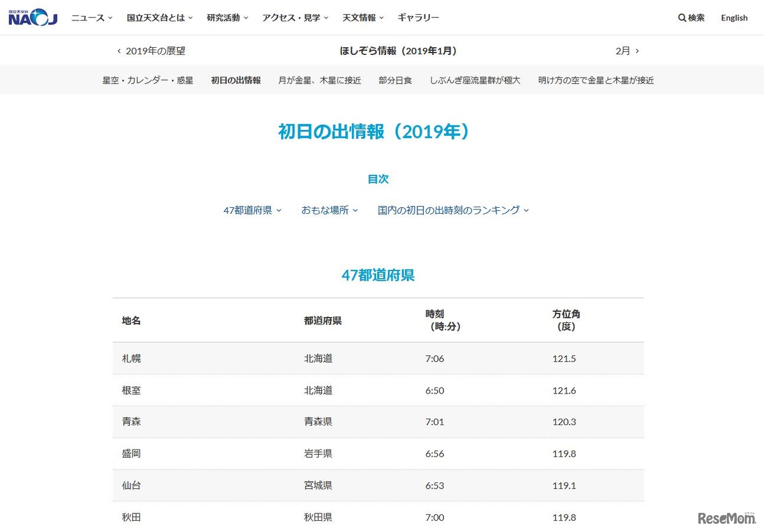The width and height of the screenshot is (764, 532).
Task: Open しぶんぎ座流星群が極大 tab
Action: (x=475, y=80)
